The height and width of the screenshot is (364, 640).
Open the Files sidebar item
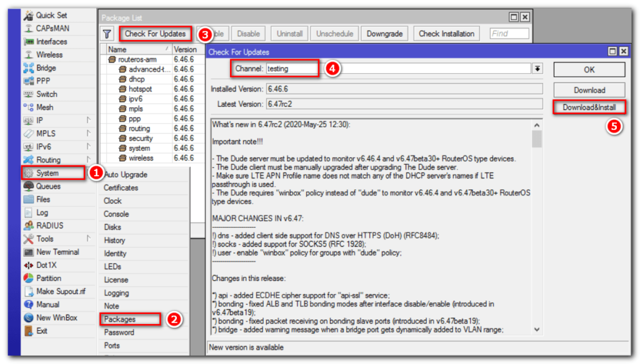(42, 200)
